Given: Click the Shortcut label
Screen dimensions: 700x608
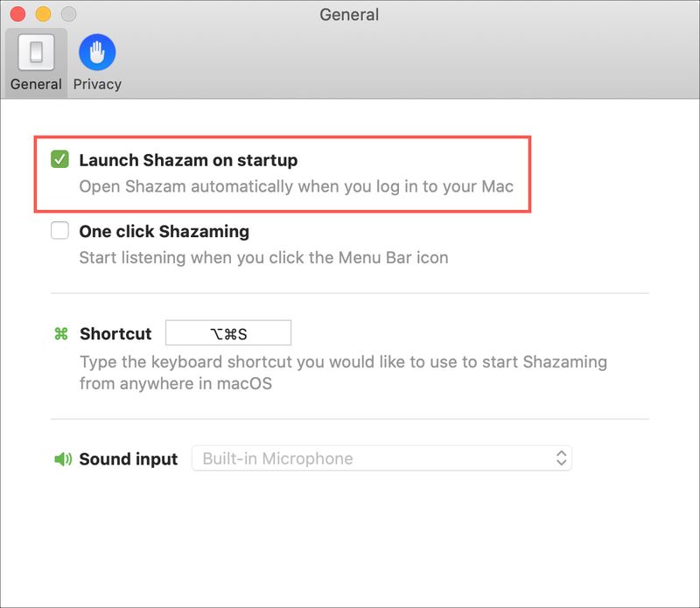Looking at the screenshot, I should 115,333.
